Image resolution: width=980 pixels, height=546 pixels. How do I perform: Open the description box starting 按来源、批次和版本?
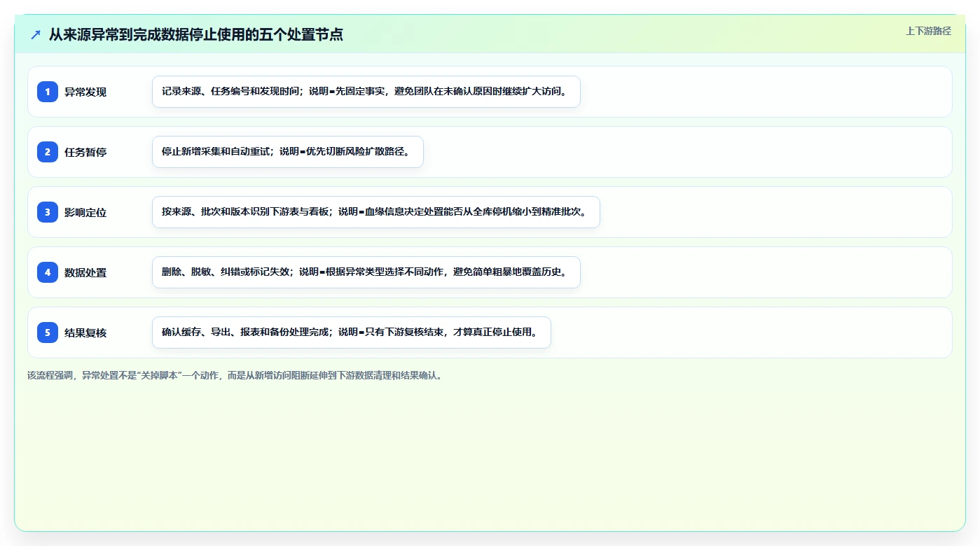point(376,212)
